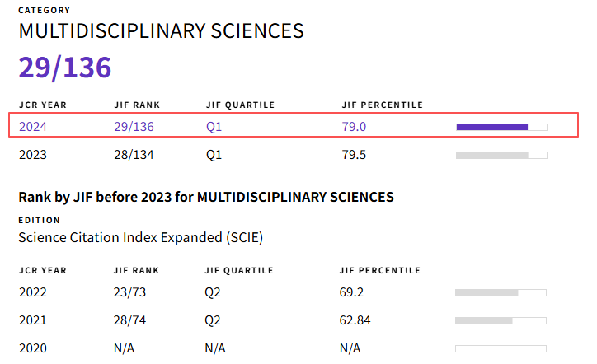Click the 28/134 JIF rank value
This screenshot has width=597, height=364.
tap(134, 155)
